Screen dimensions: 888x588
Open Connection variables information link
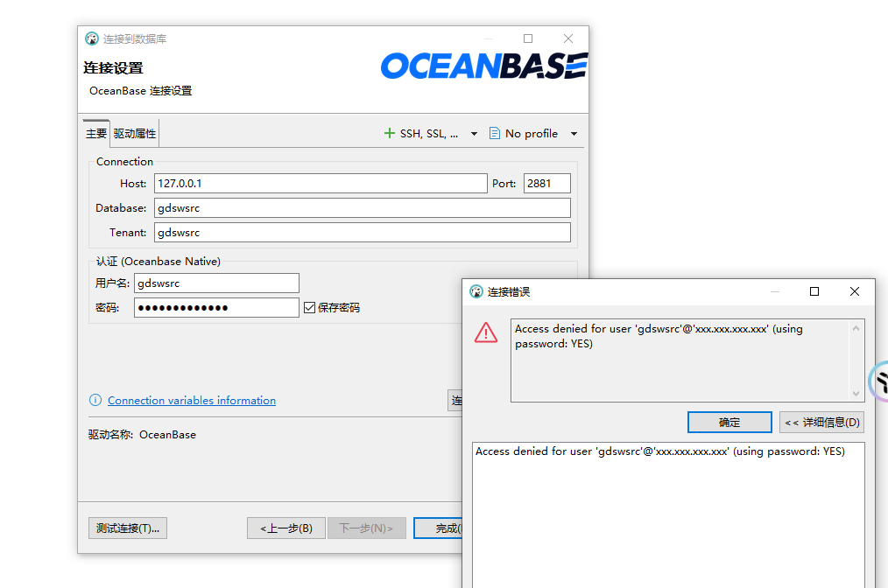click(192, 401)
